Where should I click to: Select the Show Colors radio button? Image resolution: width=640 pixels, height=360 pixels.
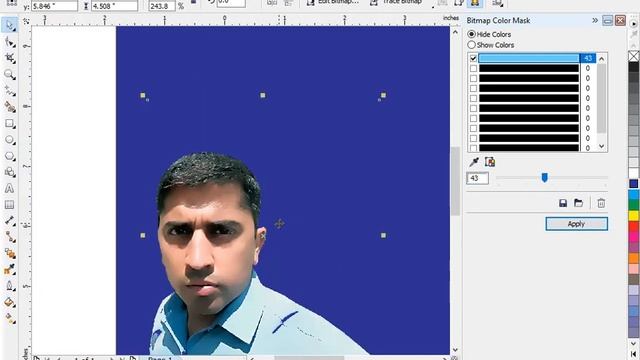point(471,45)
